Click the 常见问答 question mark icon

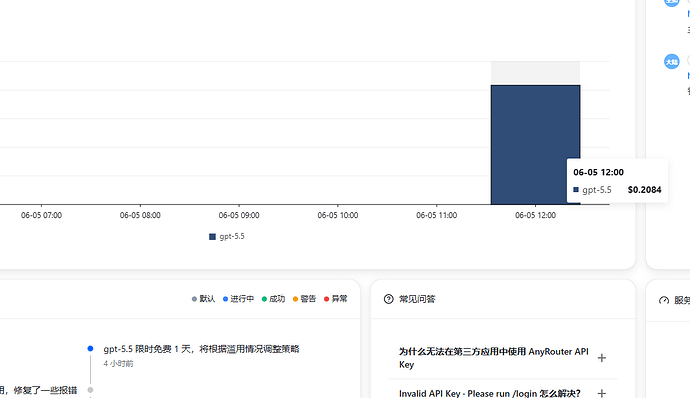point(389,299)
